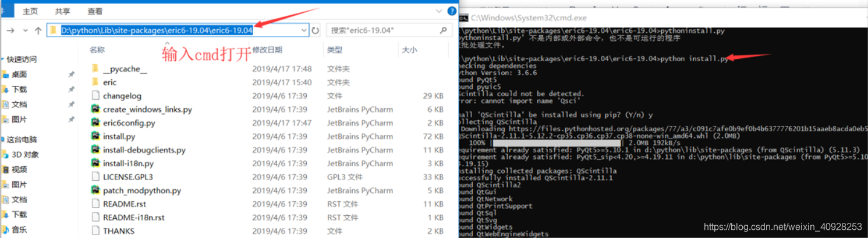This screenshot has height=238, width=868.
Task: Open pinned 图片 in quick access
Action: [x=19, y=120]
